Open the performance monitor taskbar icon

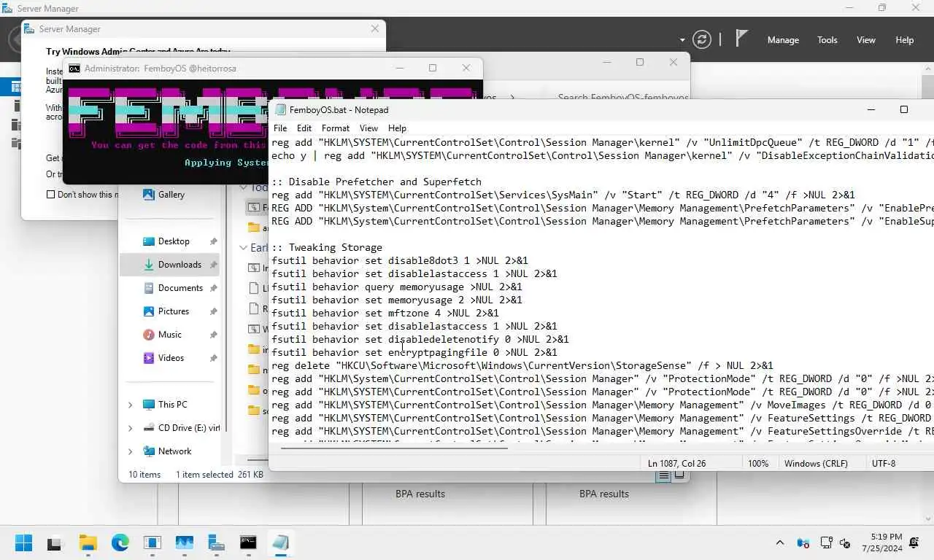[184, 543]
